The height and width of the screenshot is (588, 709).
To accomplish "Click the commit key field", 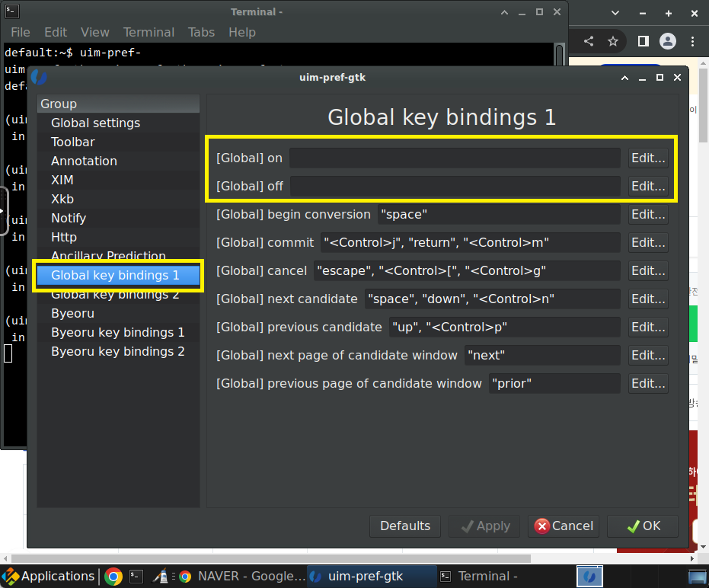I will [x=471, y=242].
